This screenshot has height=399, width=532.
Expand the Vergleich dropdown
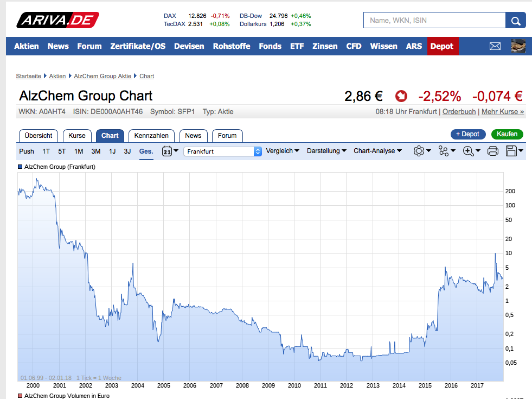point(283,151)
